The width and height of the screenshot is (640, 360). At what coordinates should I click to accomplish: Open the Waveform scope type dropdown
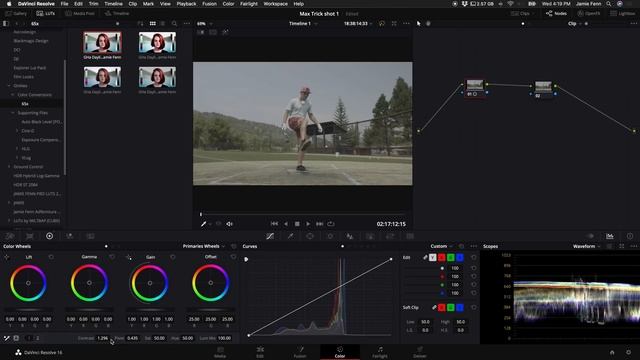(587, 246)
